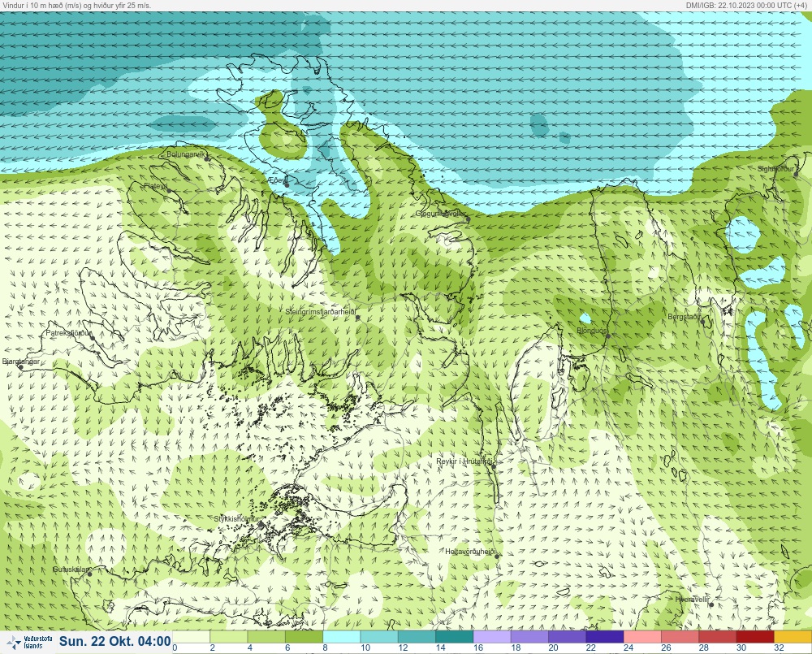Click the station dot at Bolungarvík
The width and height of the screenshot is (812, 654).
(x=207, y=159)
